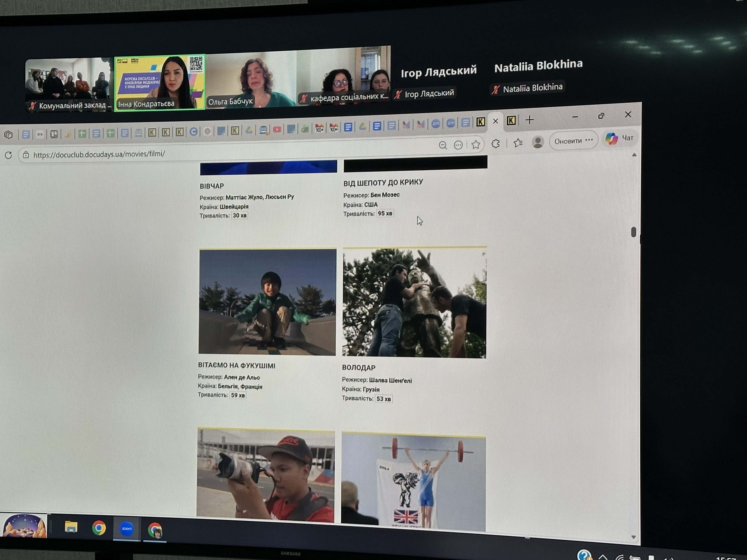Image resolution: width=747 pixels, height=560 pixels.
Task: Open the Copilot Чат button
Action: coord(619,138)
